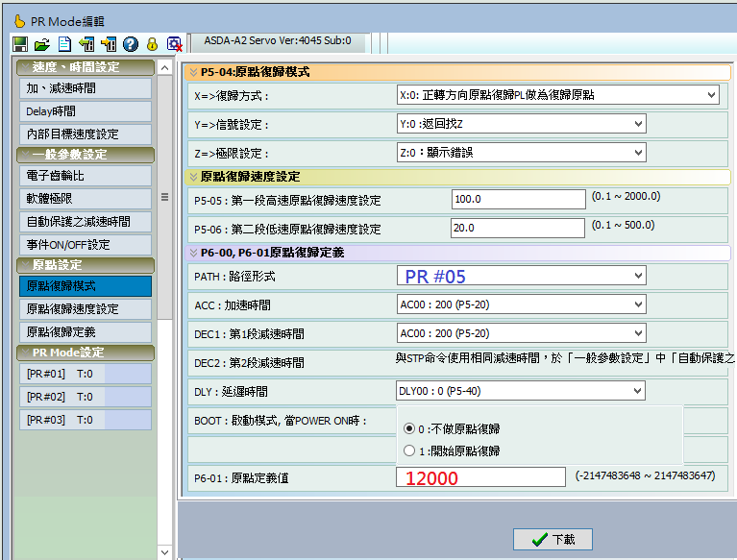Click the 下載 download button
This screenshot has height=560, width=737.
tap(553, 539)
